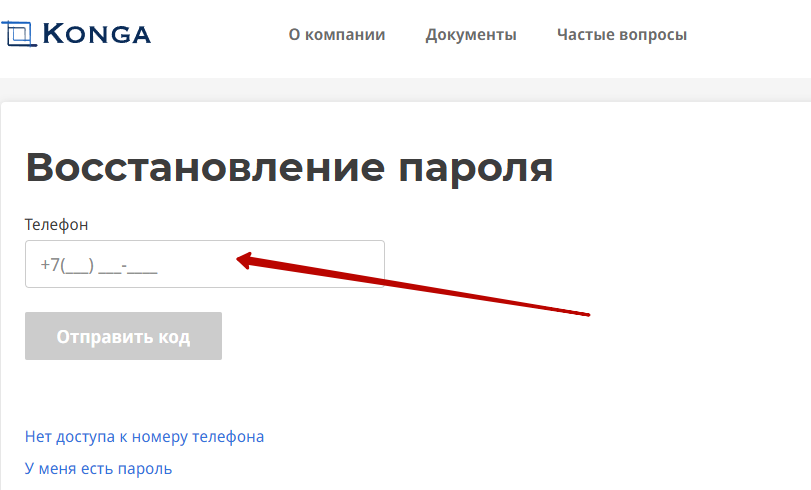Viewport: 811px width, 490px height.
Task: Follow the "У меня есть пароль" link
Action: coord(98,469)
